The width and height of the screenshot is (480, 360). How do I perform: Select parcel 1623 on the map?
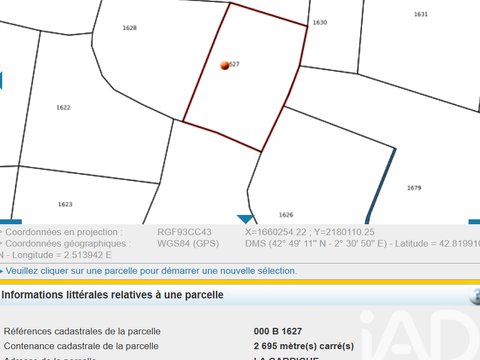coord(65,204)
